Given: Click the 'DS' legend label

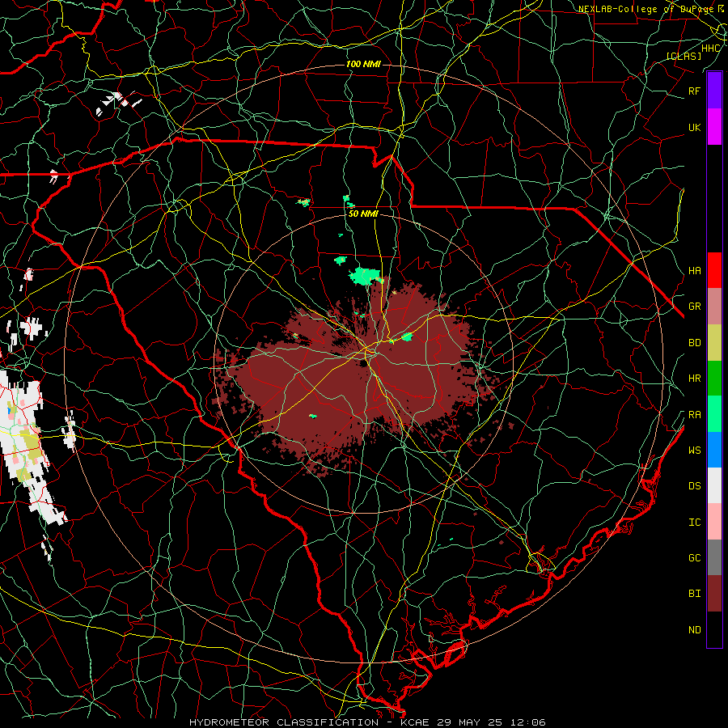Looking at the screenshot, I should pos(694,486).
